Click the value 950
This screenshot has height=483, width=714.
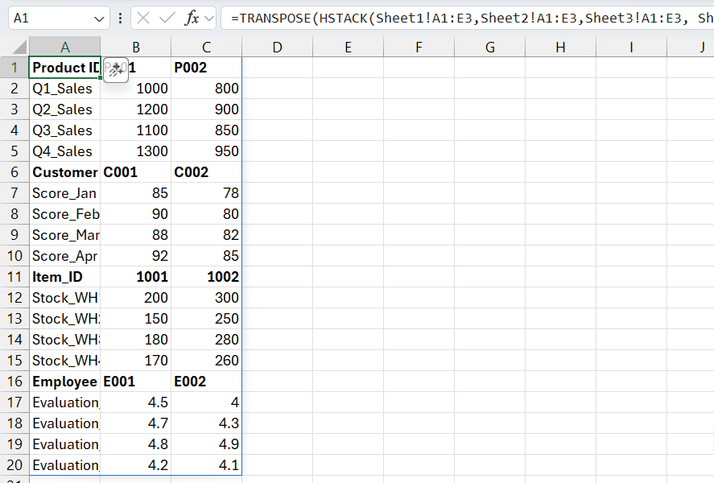click(206, 151)
